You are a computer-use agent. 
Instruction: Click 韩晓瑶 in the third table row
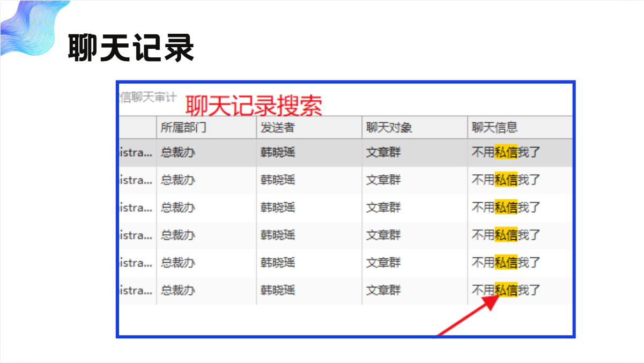[278, 208]
